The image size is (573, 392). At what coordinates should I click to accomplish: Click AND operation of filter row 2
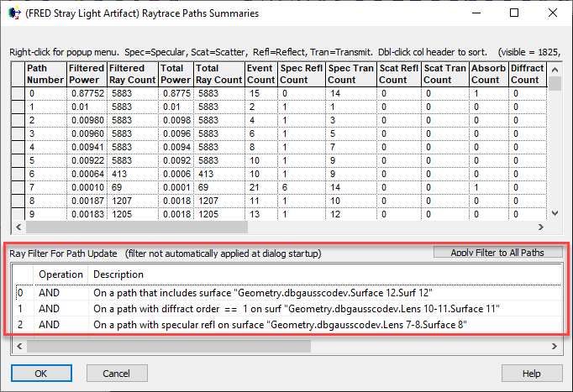tap(49, 325)
